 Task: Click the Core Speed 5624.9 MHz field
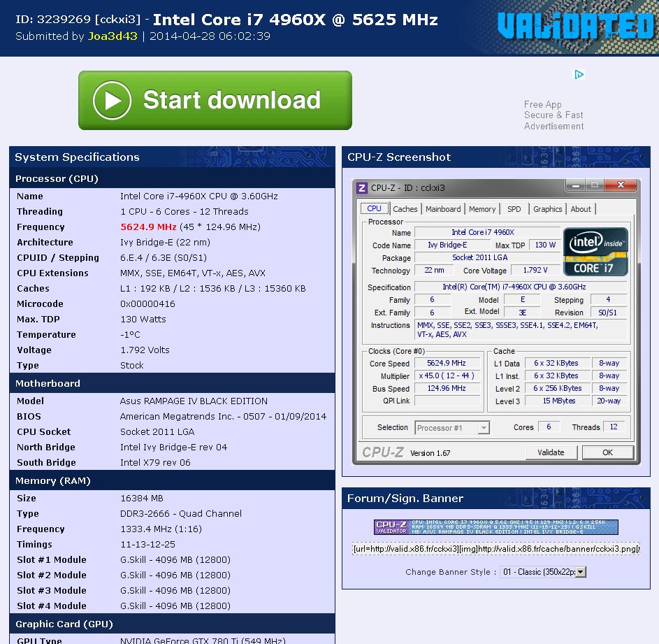click(447, 363)
